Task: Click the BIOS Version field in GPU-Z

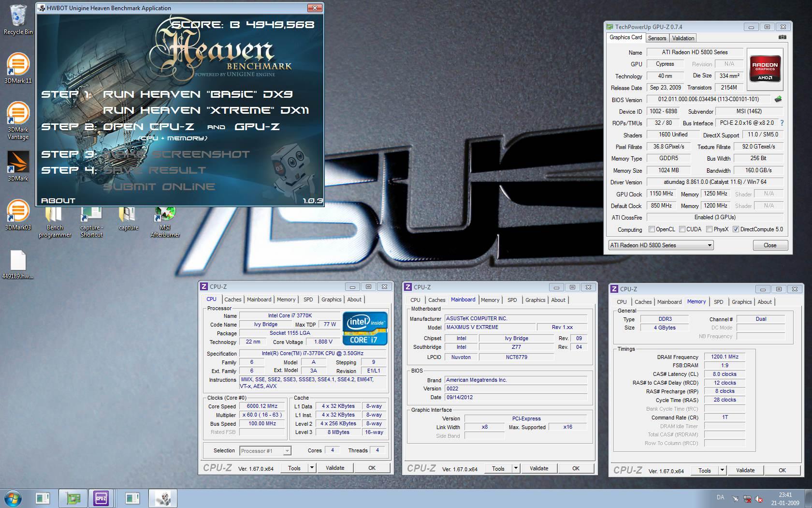Action: pyautogui.click(x=708, y=99)
